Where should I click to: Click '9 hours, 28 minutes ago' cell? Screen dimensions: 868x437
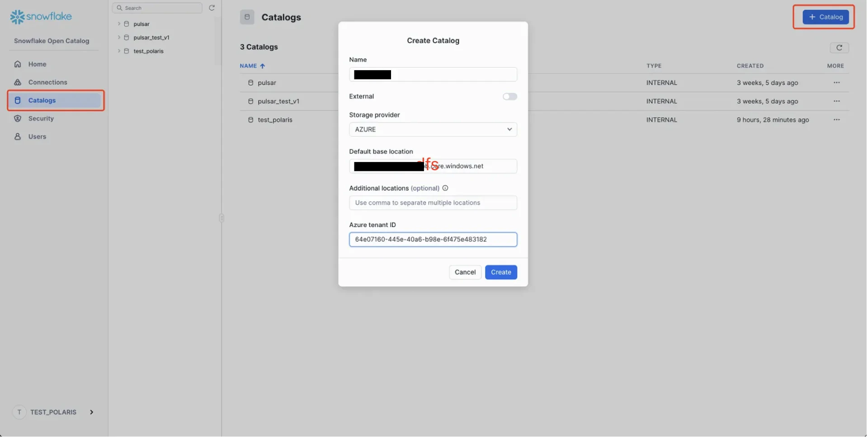[x=773, y=120]
